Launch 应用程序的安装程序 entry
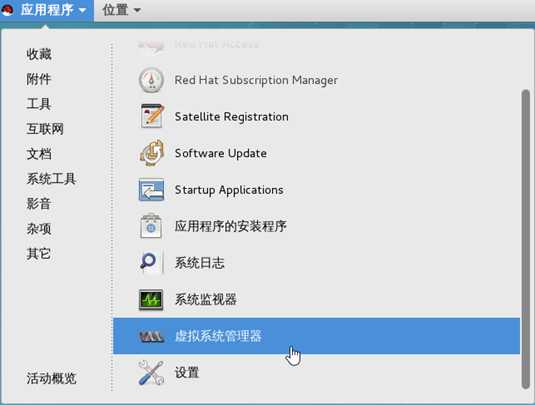The width and height of the screenshot is (535, 405). click(316, 226)
